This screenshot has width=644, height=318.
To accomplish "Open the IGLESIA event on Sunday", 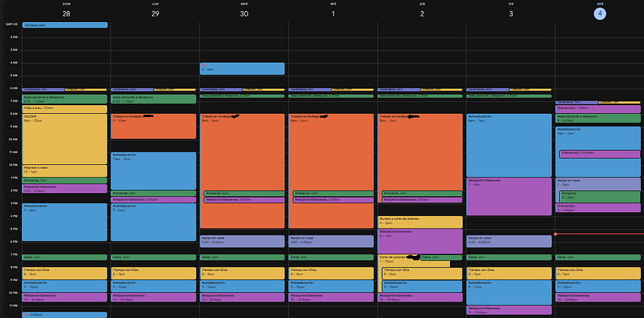I will pyautogui.click(x=65, y=137).
